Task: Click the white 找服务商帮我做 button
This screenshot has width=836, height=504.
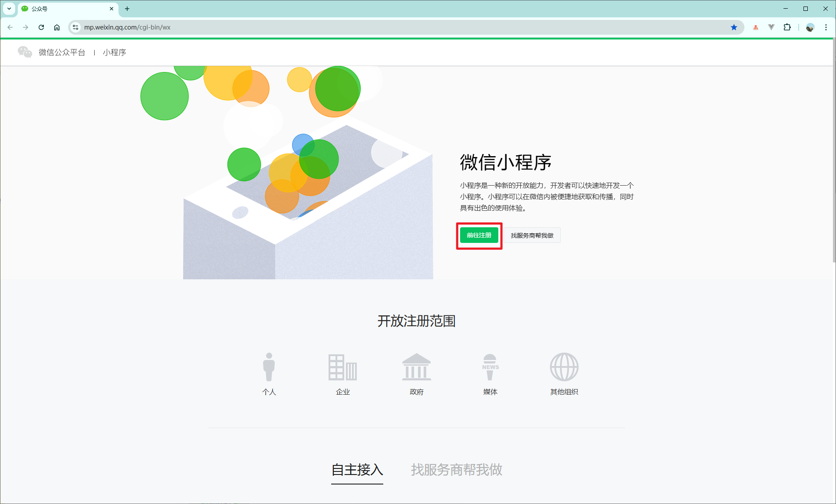Action: [x=532, y=236]
